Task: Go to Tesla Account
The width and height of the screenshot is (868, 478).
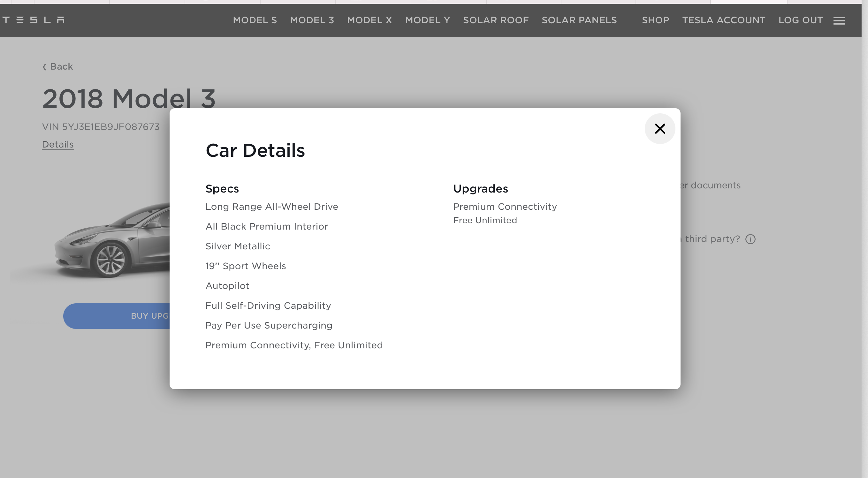Action: [x=723, y=20]
